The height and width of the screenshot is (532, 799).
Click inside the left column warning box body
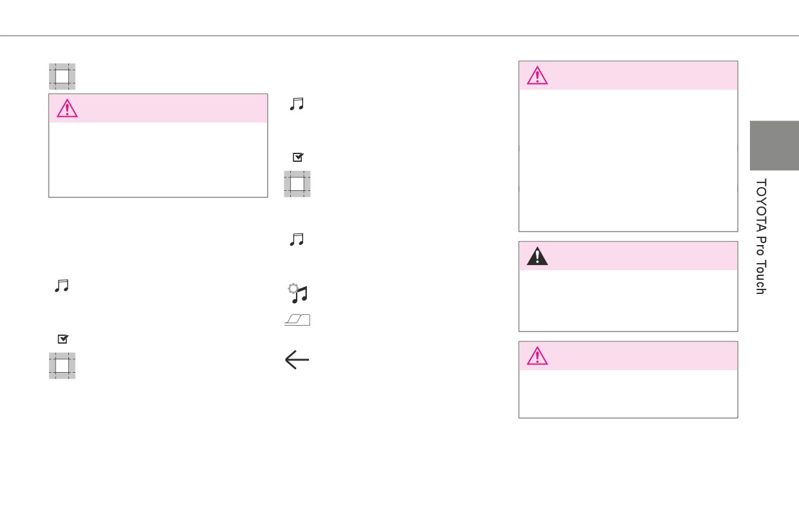[x=158, y=159]
